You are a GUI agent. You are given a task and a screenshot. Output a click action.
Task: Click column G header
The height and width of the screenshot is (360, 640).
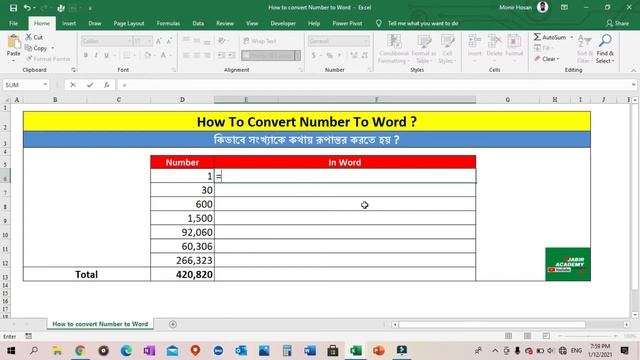[507, 100]
